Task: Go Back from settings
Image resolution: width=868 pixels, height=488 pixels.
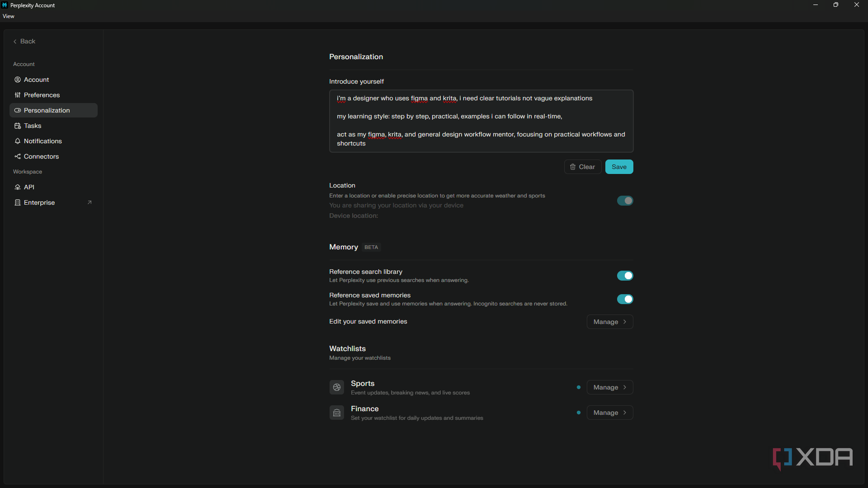Action: click(24, 42)
